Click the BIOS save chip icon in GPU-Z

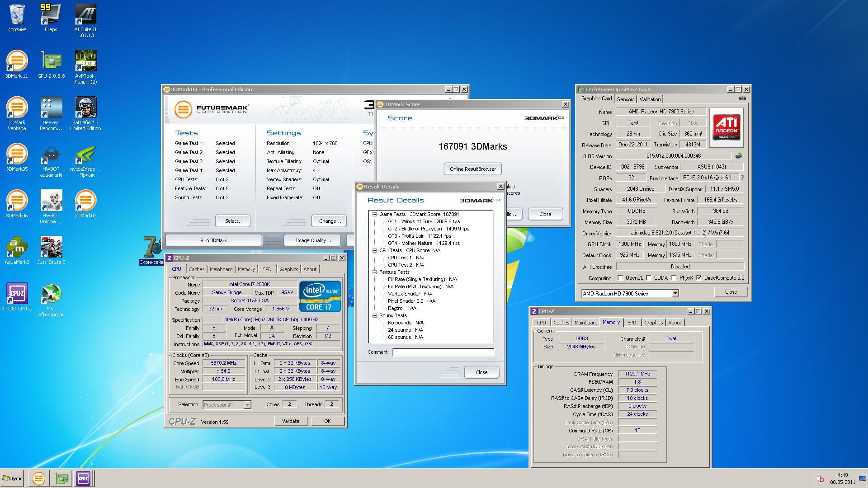tap(739, 156)
